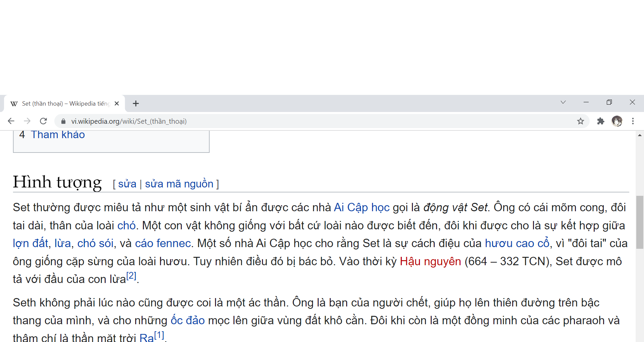Viewport: 644px width, 342px height.
Task: Open the Extensions puzzle icon
Action: click(x=600, y=121)
